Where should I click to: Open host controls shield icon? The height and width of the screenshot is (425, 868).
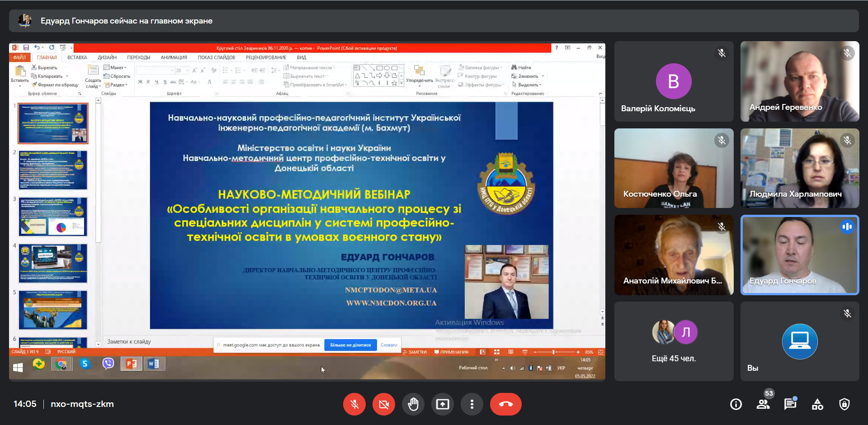pyautogui.click(x=844, y=404)
